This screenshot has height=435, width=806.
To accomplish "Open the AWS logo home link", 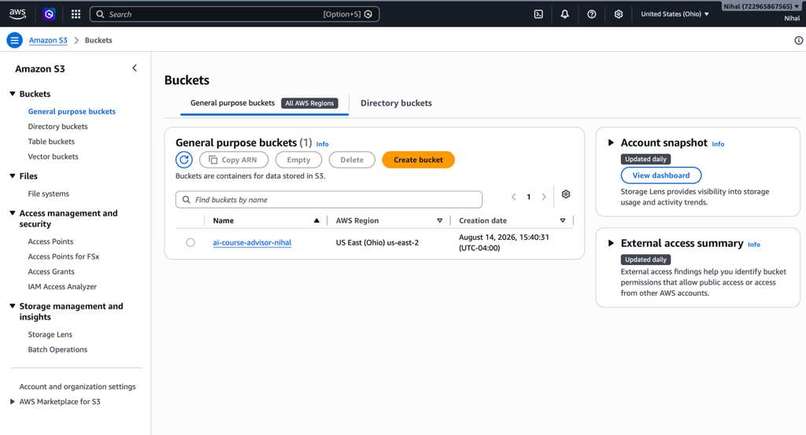I will point(17,14).
